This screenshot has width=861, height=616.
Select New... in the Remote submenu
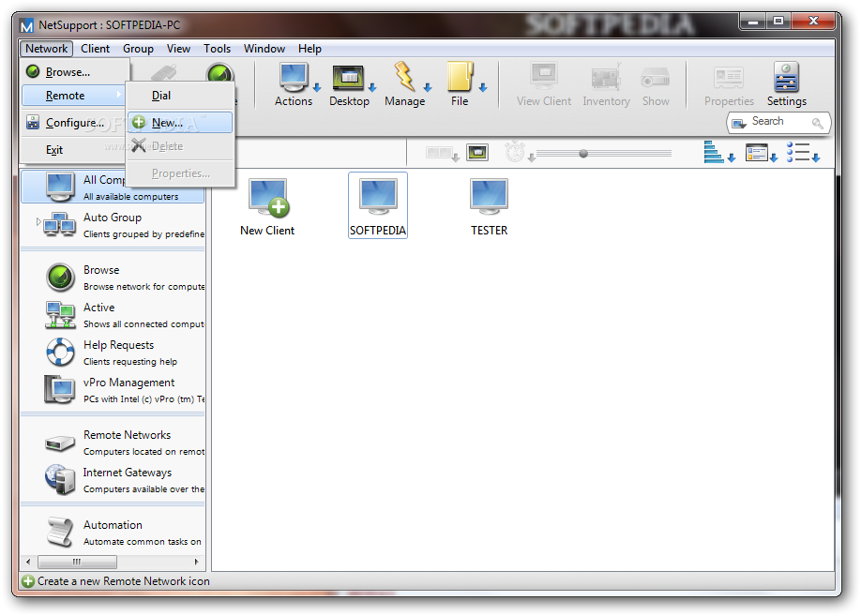(x=180, y=123)
